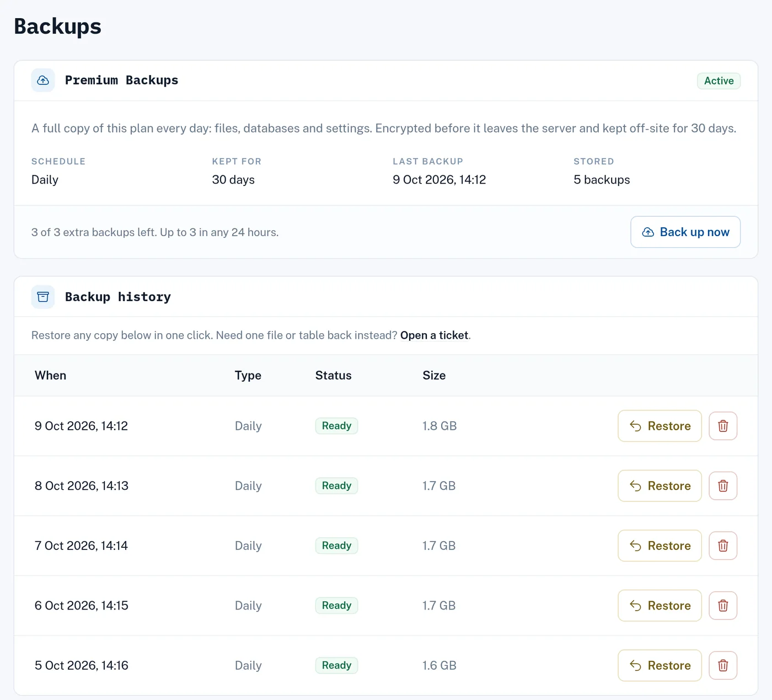Image resolution: width=772 pixels, height=700 pixels.
Task: Click the Last Backup date value
Action: click(x=439, y=180)
